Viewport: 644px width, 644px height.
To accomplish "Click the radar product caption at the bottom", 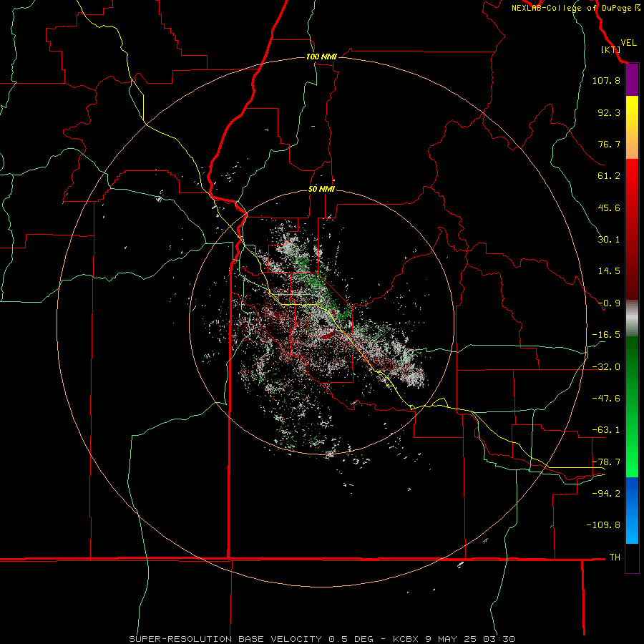I will 322,639.
